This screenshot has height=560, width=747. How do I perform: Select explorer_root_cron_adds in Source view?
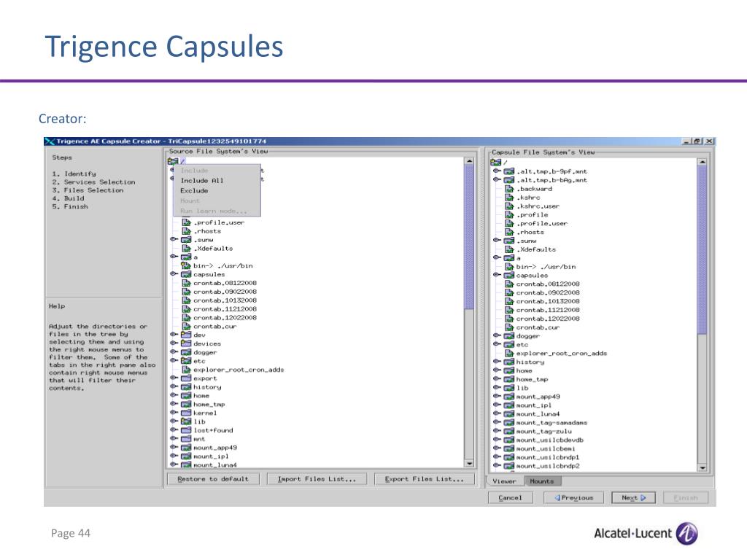[x=239, y=370]
